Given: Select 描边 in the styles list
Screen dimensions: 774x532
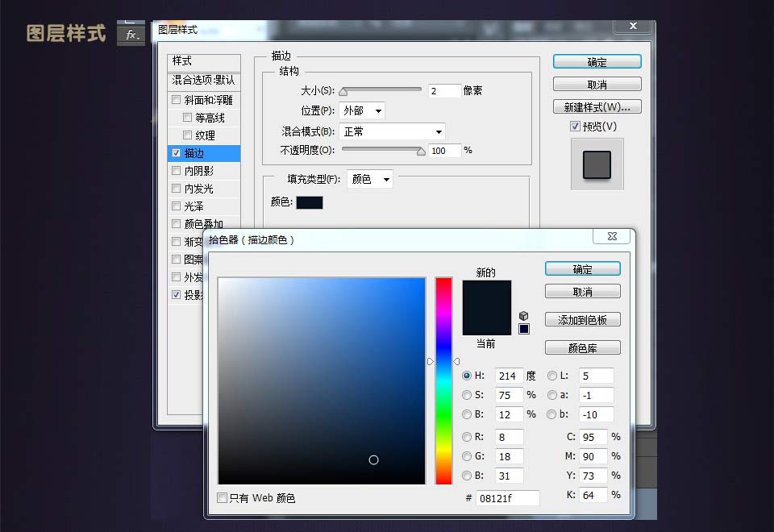Looking at the screenshot, I should click(203, 153).
